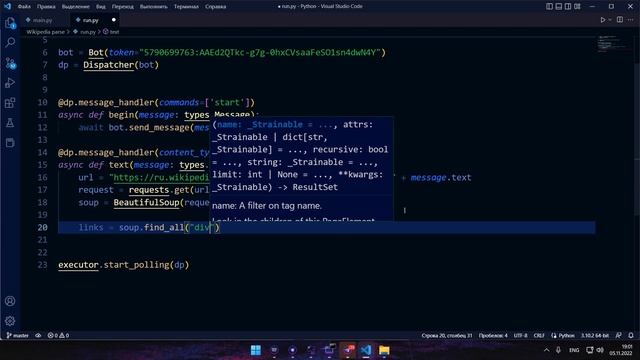Open Visual Studio Code taskbar icon
Screen dimensions: 640x360
[366, 350]
